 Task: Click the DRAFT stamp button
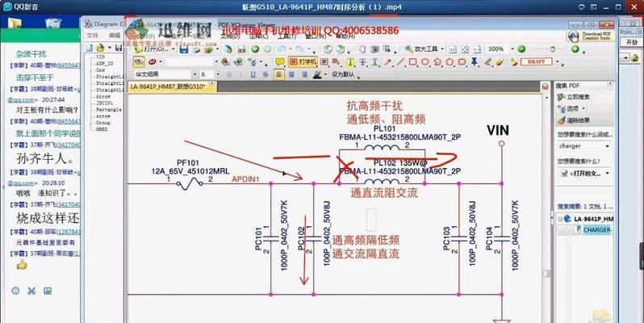click(x=536, y=61)
